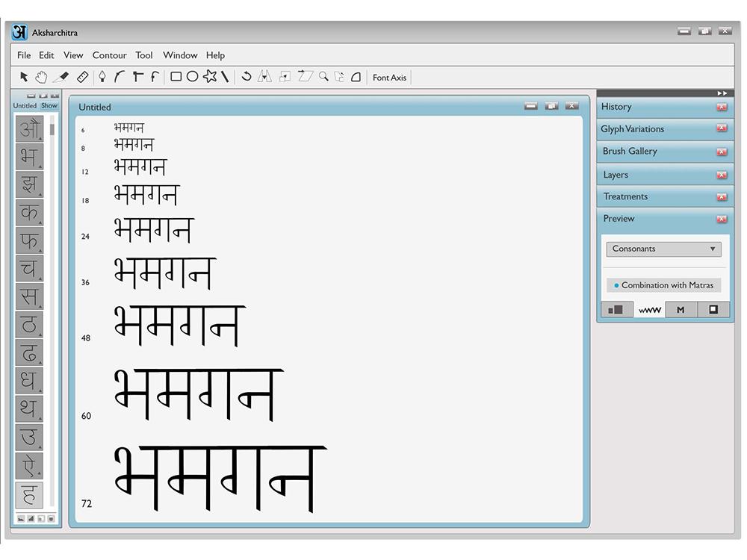The width and height of the screenshot is (747, 560).
Task: Select the rectangle shape tool
Action: pyautogui.click(x=176, y=77)
